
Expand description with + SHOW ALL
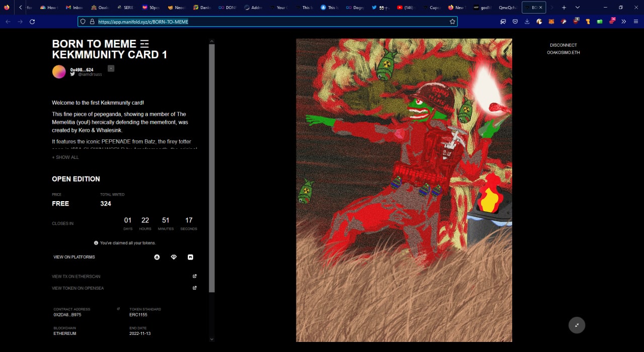[x=65, y=157]
